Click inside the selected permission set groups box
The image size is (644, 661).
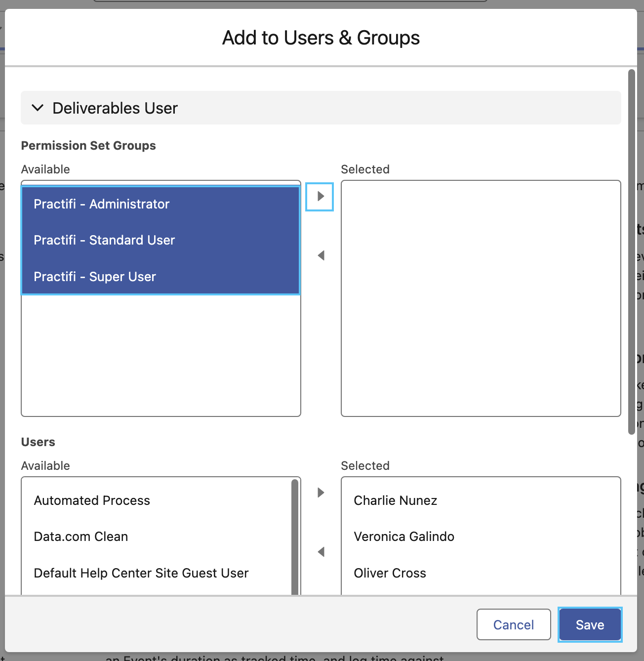481,298
